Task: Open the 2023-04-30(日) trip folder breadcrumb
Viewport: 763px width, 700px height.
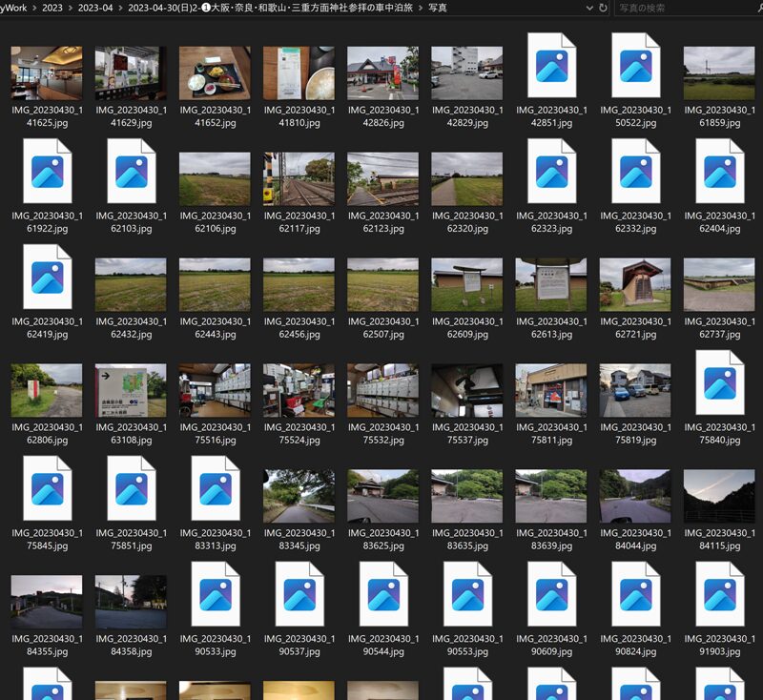Action: (x=270, y=8)
